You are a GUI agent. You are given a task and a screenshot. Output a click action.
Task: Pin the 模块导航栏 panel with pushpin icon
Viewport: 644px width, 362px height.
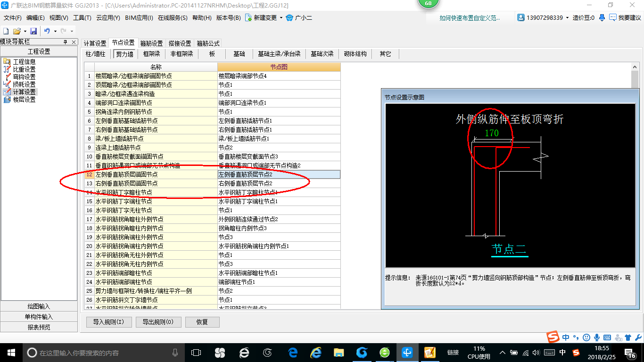click(x=66, y=42)
